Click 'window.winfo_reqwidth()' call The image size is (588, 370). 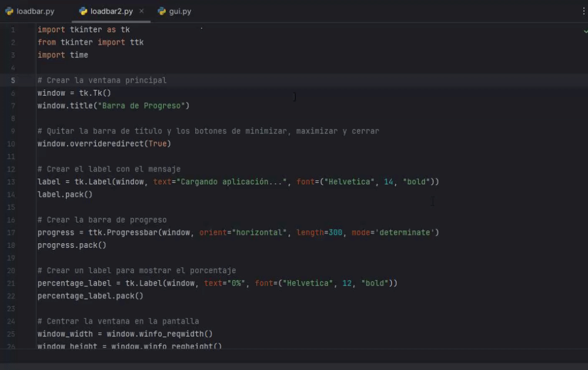click(160, 334)
